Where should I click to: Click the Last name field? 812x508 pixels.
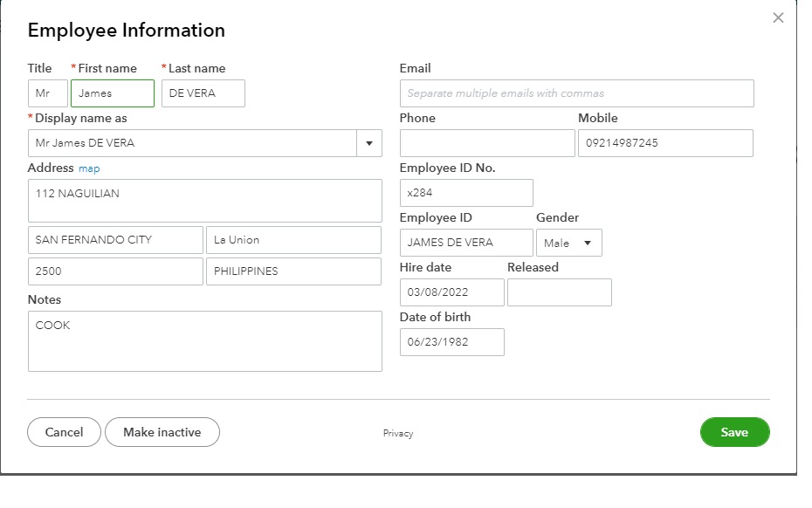coord(203,93)
